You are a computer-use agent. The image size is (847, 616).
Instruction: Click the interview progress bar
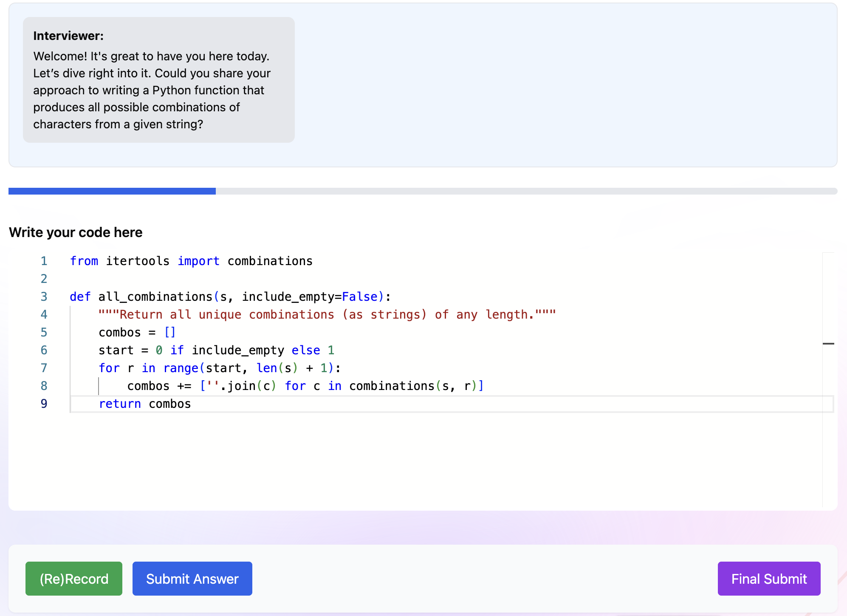pyautogui.click(x=423, y=191)
